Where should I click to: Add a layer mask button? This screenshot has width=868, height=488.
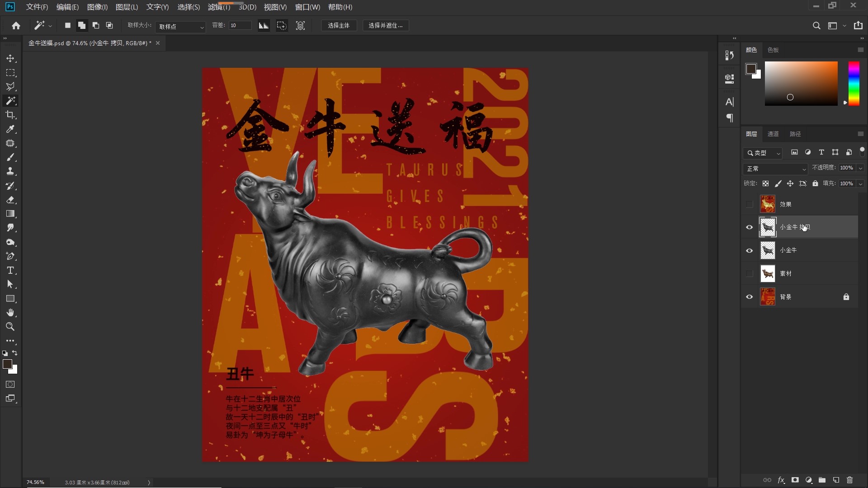point(795,480)
